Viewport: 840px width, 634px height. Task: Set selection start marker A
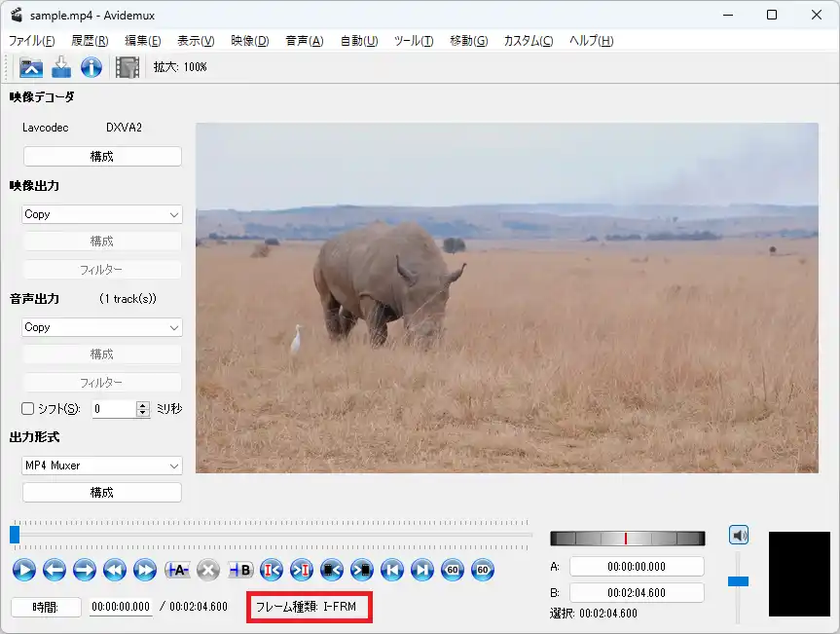[177, 570]
